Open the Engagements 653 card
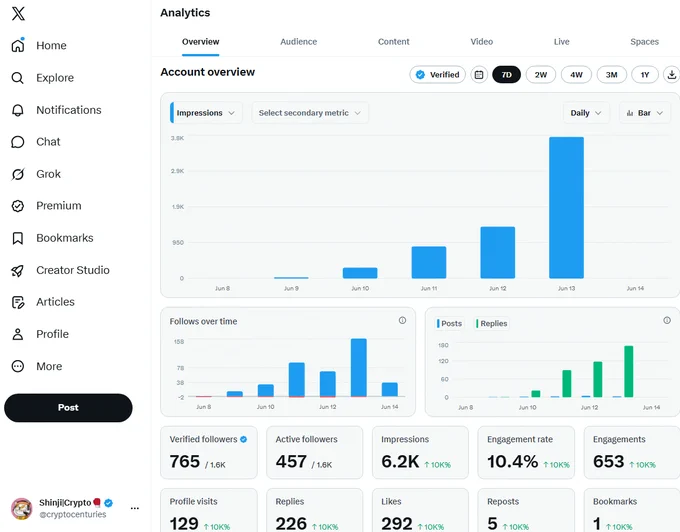 coord(632,453)
